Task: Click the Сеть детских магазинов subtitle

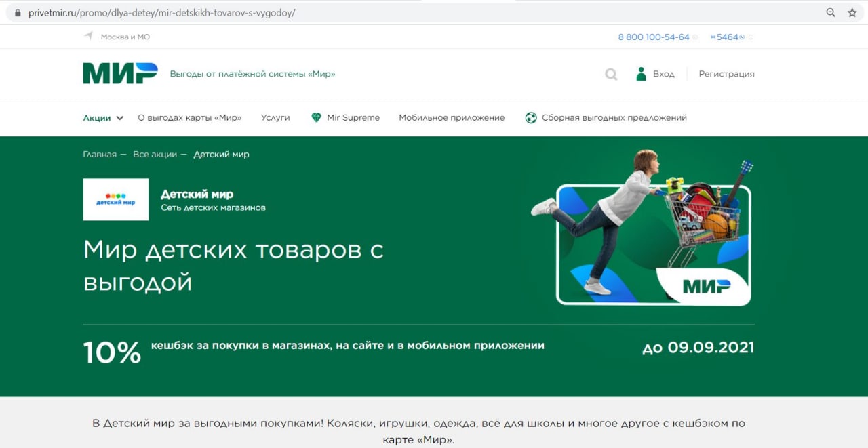Action: [x=213, y=208]
